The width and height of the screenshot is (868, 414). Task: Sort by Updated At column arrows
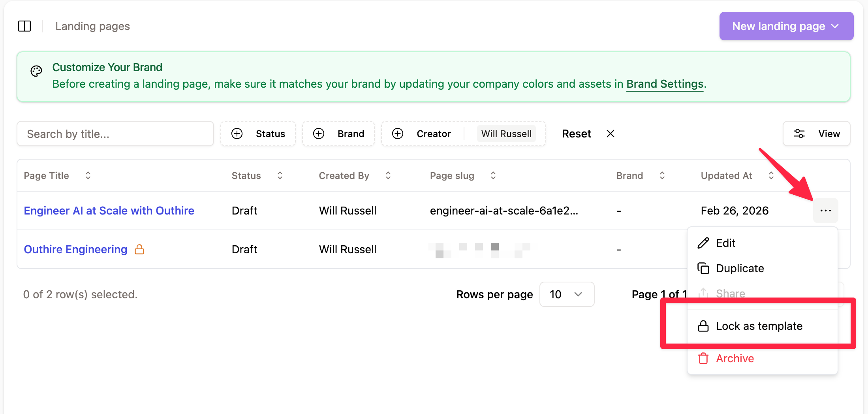click(x=771, y=175)
